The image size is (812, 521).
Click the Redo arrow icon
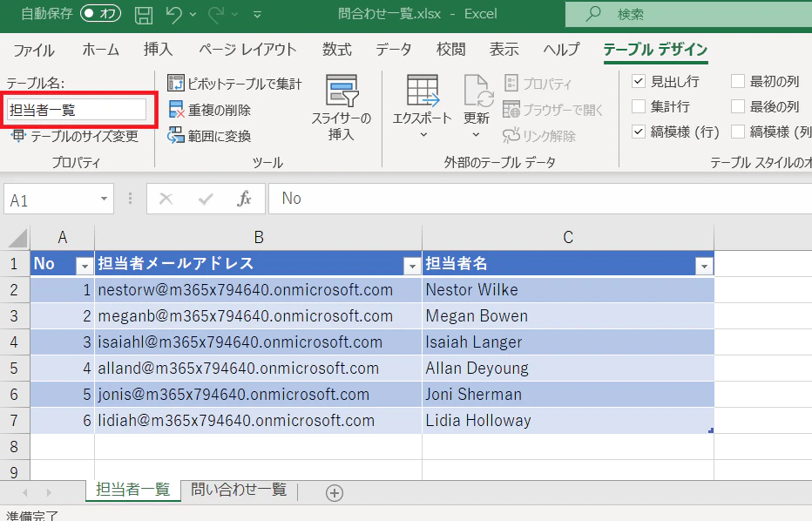point(216,14)
